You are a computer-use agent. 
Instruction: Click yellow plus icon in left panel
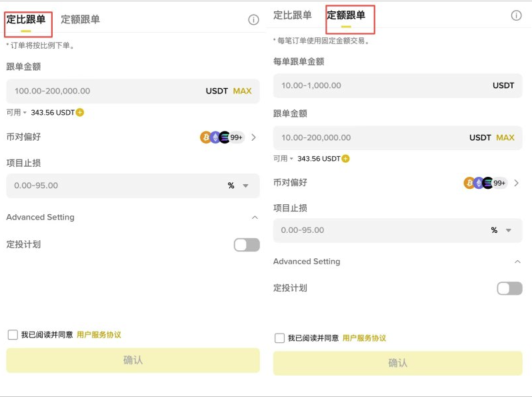(x=80, y=113)
